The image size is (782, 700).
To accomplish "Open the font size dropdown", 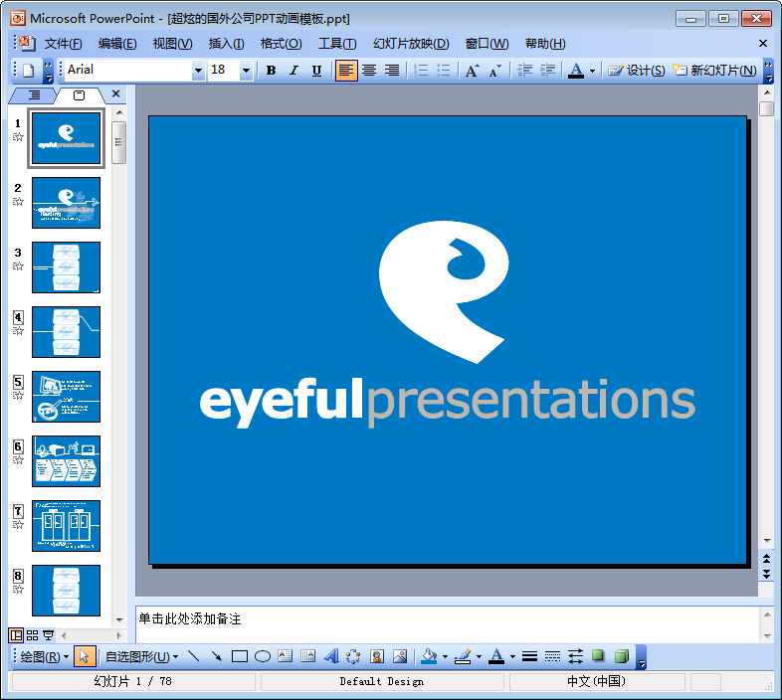I will click(246, 71).
